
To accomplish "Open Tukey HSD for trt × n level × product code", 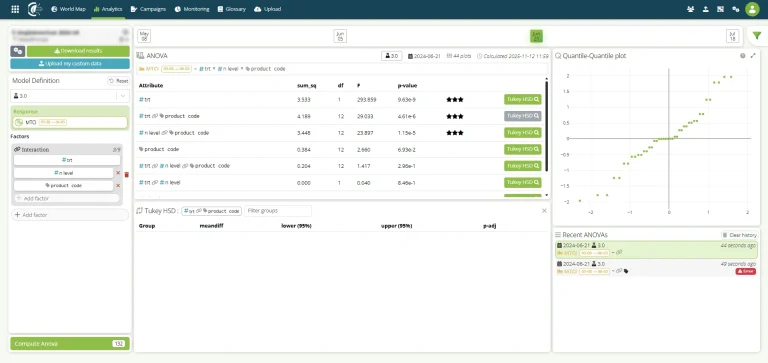I will click(523, 166).
